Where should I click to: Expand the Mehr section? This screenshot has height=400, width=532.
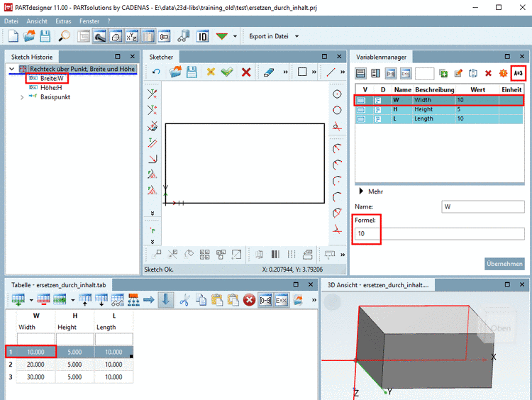coord(361,191)
